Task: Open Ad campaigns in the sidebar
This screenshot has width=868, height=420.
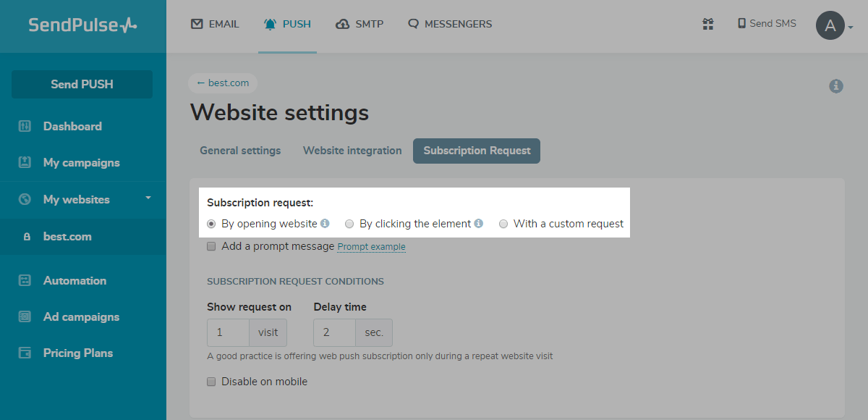Action: click(81, 316)
